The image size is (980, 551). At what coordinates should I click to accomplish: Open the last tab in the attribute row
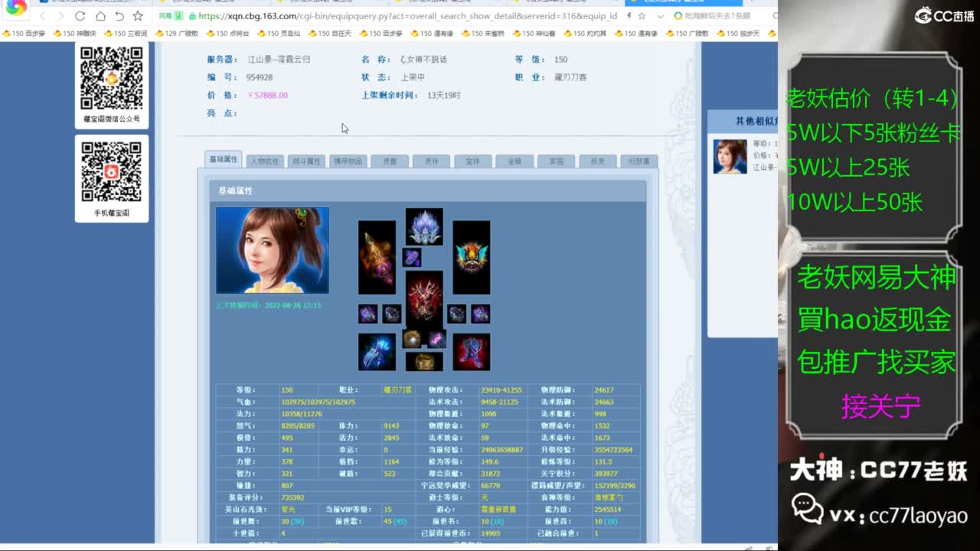639,161
